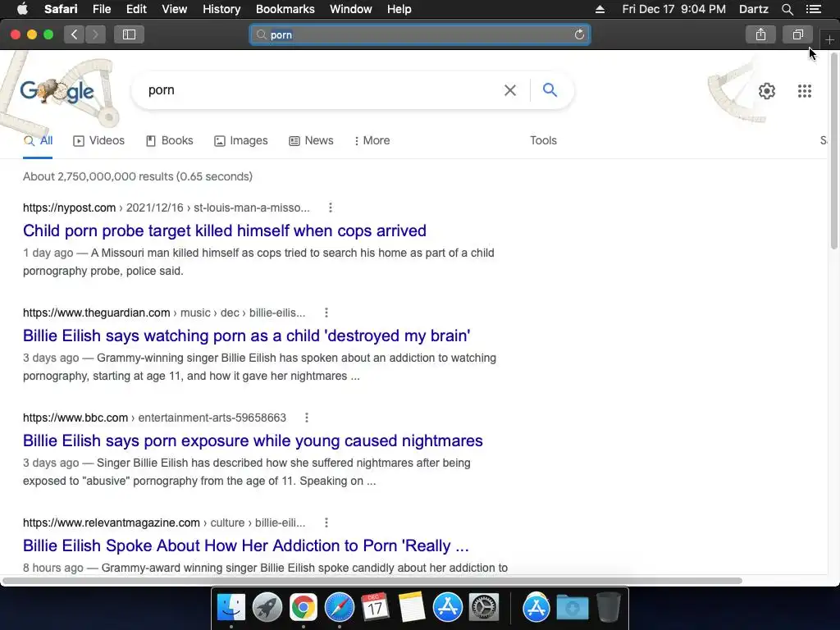Open the Apple menu
The image size is (840, 630).
coord(22,8)
